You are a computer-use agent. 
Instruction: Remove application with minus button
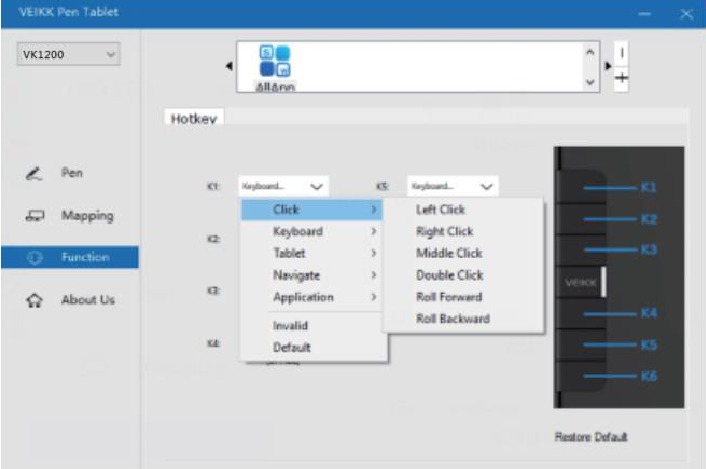click(621, 53)
